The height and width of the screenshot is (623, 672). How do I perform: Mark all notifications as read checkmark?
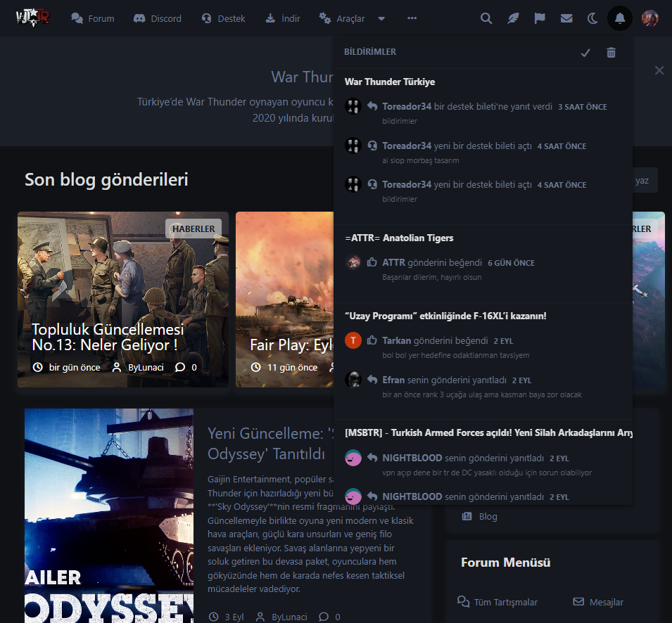coord(585,53)
